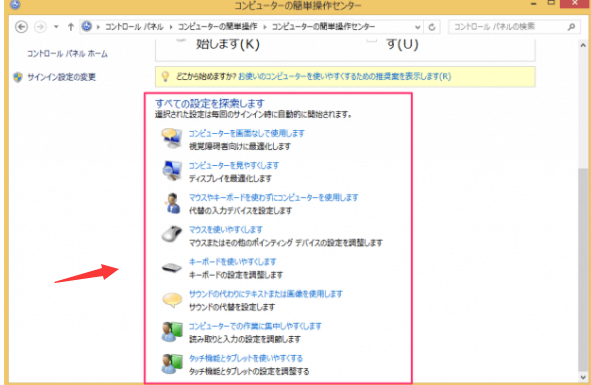The image size is (591, 385).
Task: Click the speech-bubble monitor icon for screenless use
Action: click(172, 138)
